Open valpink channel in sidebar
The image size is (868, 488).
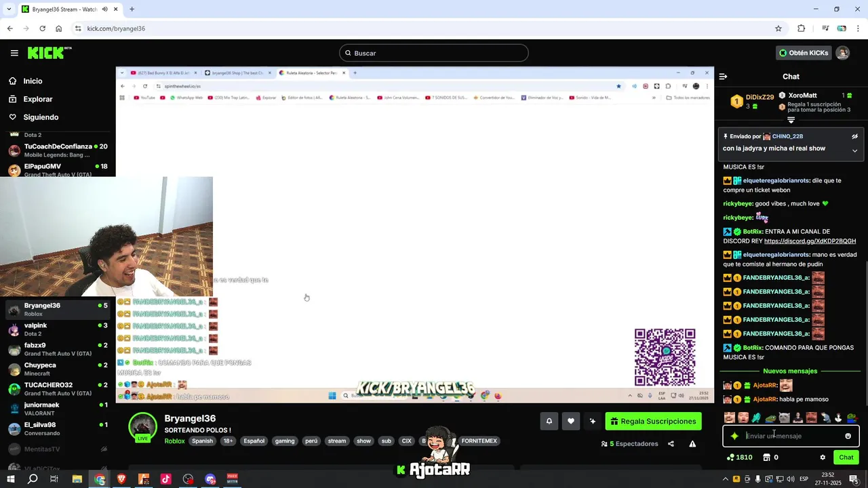point(58,329)
